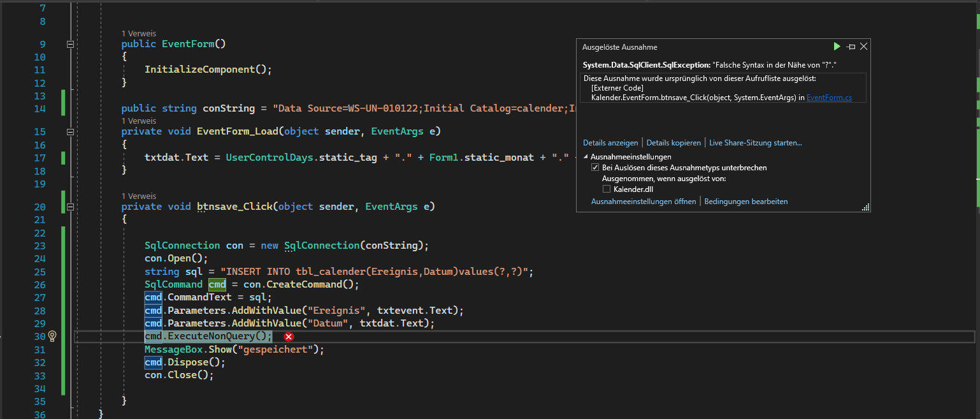The image size is (980, 419).
Task: Click con.Close() statement
Action: [x=179, y=376]
